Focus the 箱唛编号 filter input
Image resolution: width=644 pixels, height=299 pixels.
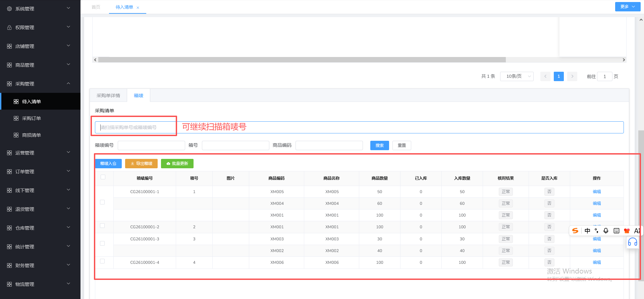click(x=151, y=145)
